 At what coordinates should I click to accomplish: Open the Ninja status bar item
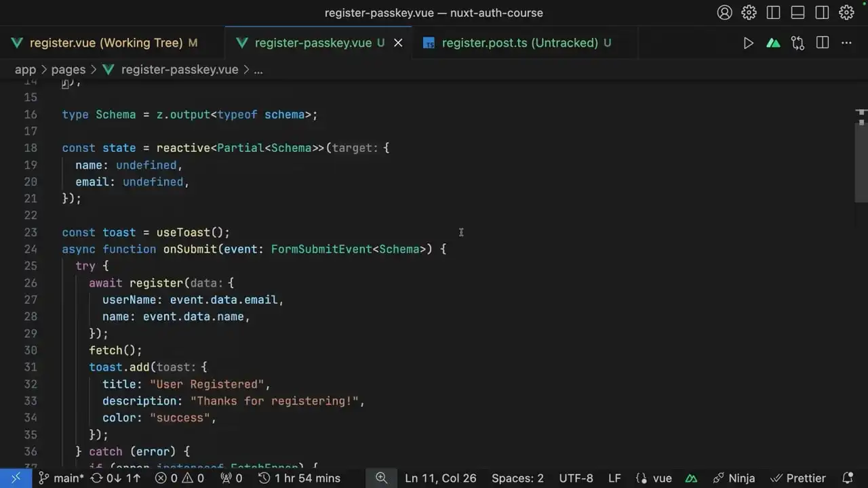pos(734,478)
